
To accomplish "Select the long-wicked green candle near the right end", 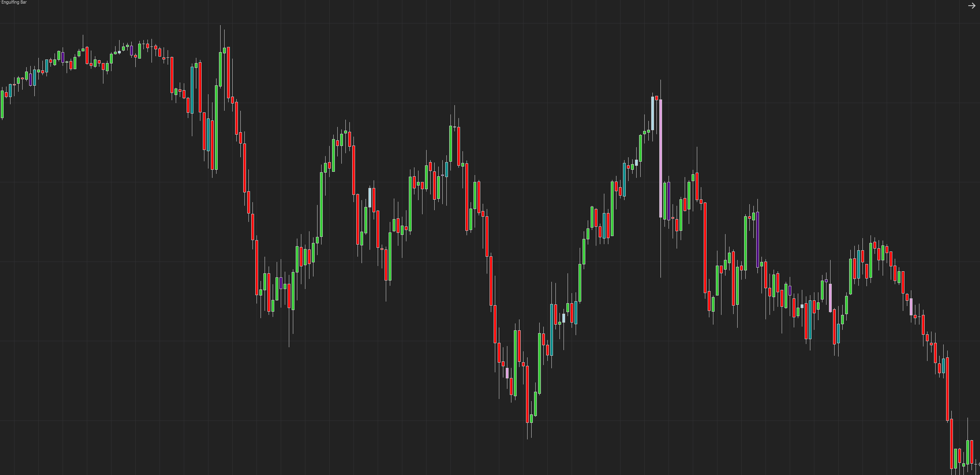I will [x=967, y=452].
